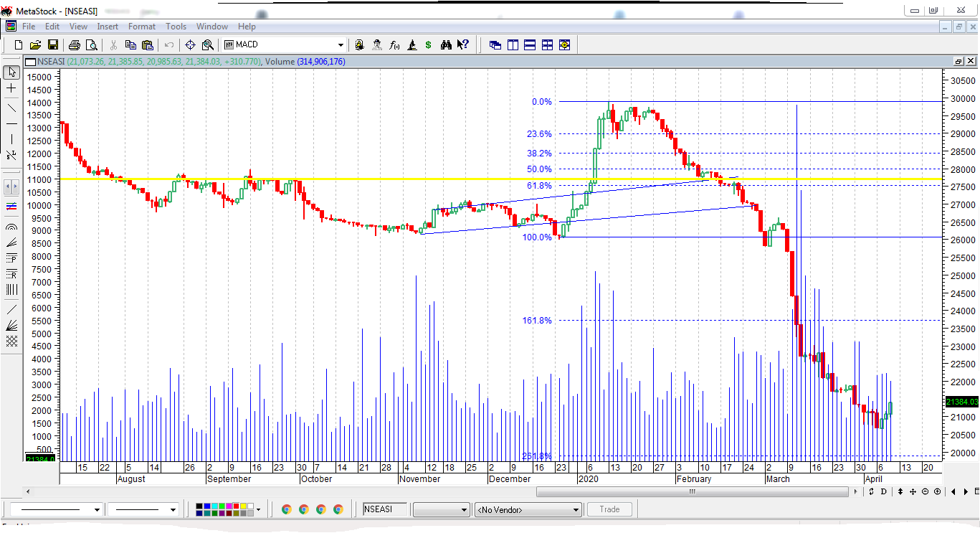Tile windows in vertical columns icon
Image resolution: width=980 pixels, height=533 pixels.
point(513,44)
